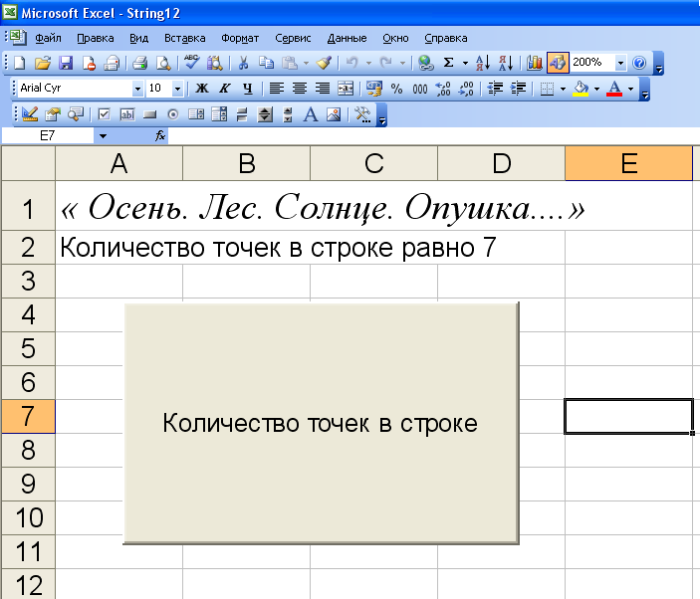This screenshot has height=599, width=700.
Task: Apply currency number format
Action: 374,89
